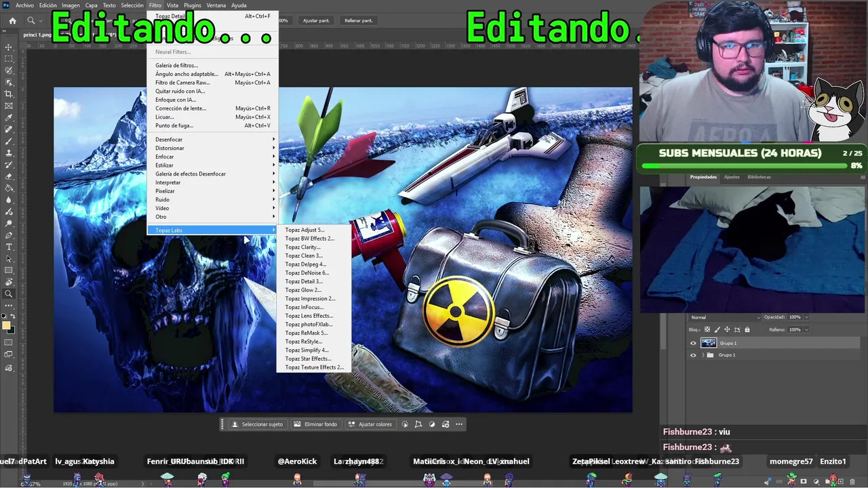This screenshot has height=488, width=868.
Task: Expand the Estilizar submenu
Action: point(212,165)
